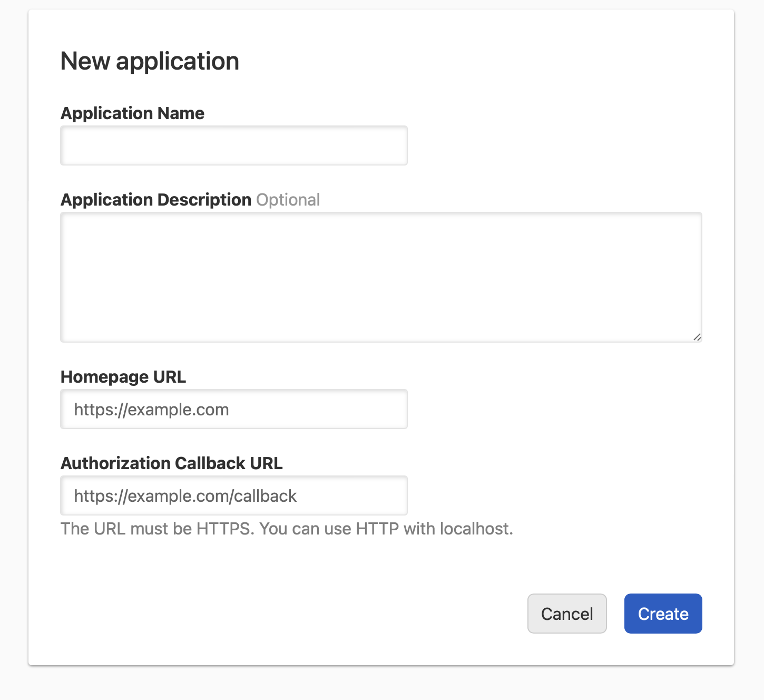Click the blue Create button to submit
This screenshot has height=700, width=764.
click(663, 613)
